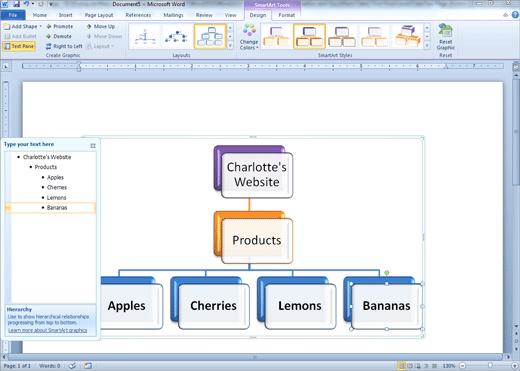Toggle the Text Pane button
Image resolution: width=520 pixels, height=371 pixels.
click(x=19, y=46)
